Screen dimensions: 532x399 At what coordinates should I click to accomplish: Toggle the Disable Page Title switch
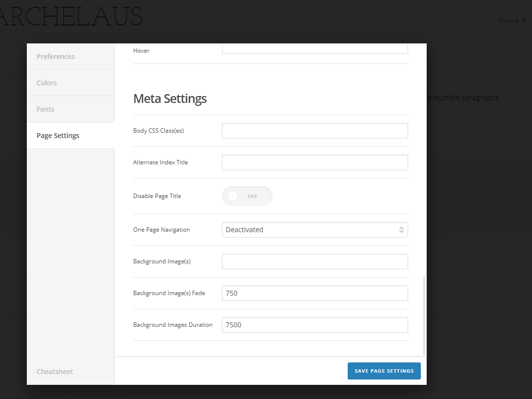tap(247, 196)
